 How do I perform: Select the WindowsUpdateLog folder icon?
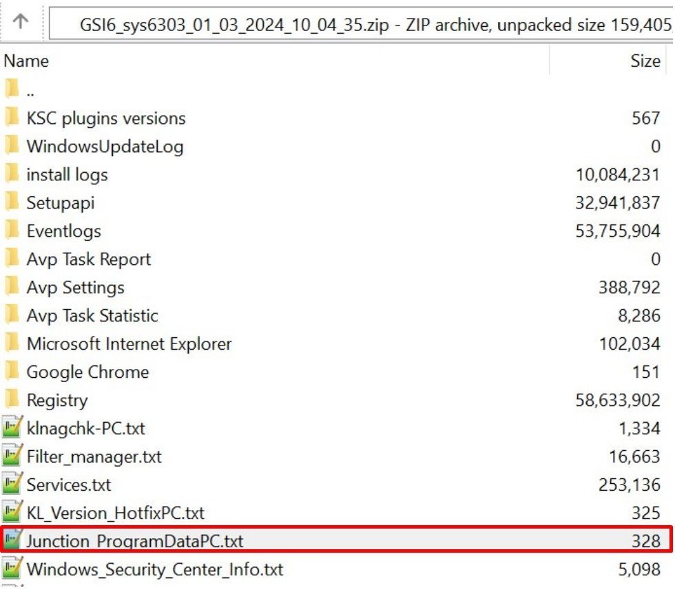click(x=12, y=145)
